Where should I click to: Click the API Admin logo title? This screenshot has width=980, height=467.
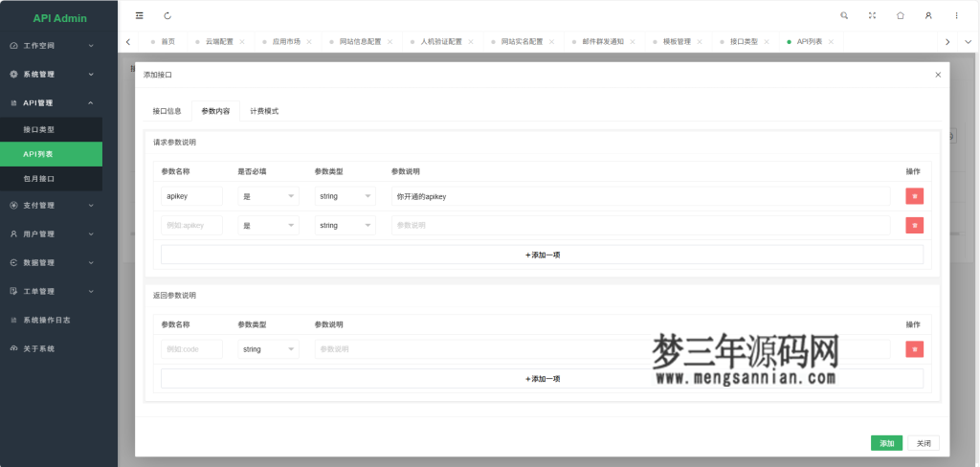(x=60, y=18)
